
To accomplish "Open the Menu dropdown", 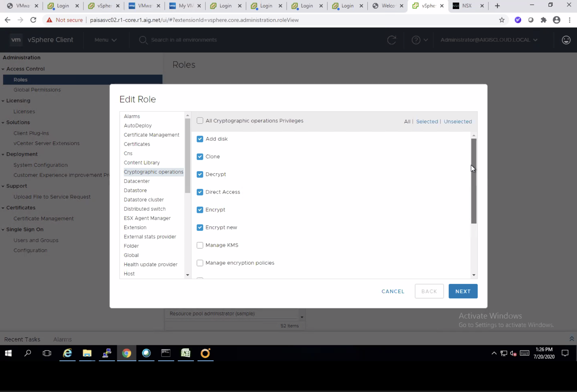I will 105,40.
